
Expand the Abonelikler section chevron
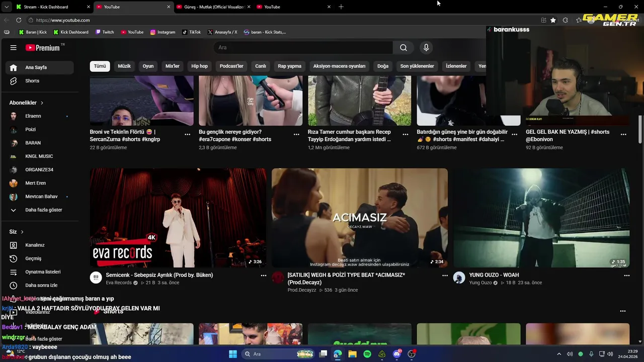click(x=42, y=103)
